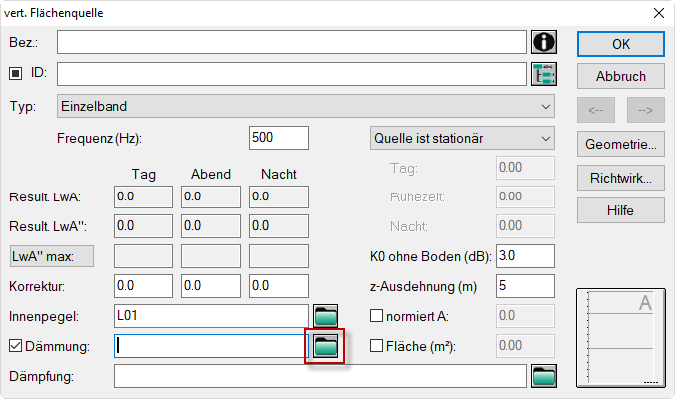Click the Korrektur Abend value field
Viewport: 675px width, 399px height.
pos(211,286)
